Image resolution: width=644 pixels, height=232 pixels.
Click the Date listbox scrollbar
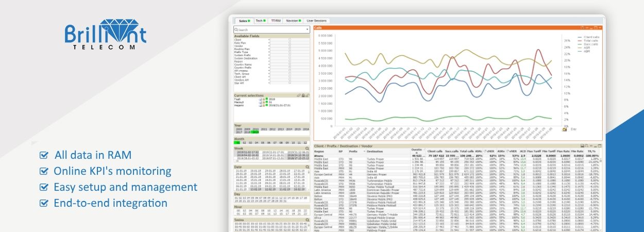click(309, 180)
